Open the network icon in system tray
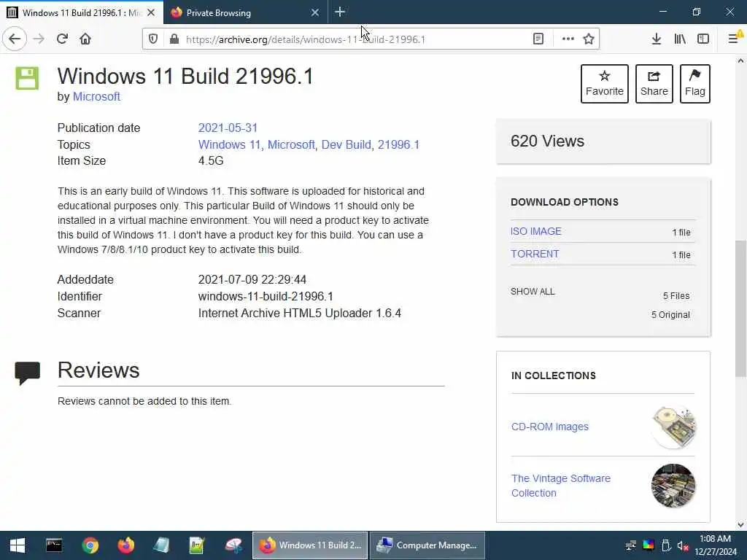The image size is (747, 560). point(631,545)
